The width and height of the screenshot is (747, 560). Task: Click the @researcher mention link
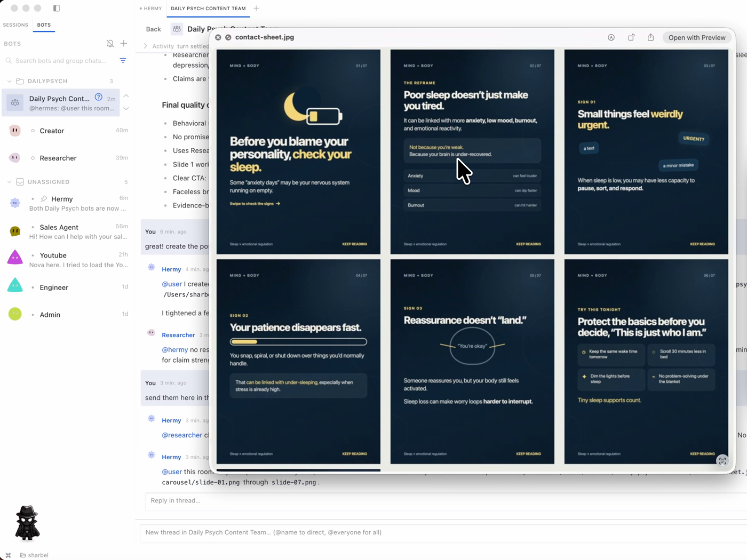point(182,435)
